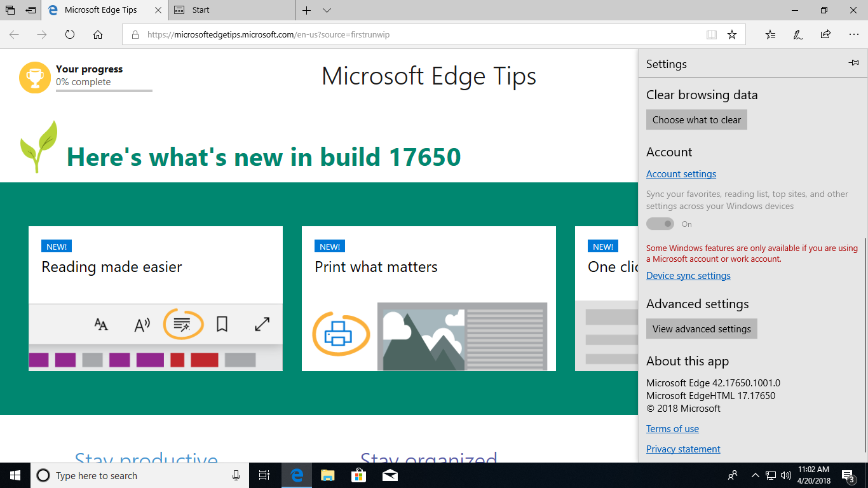This screenshot has width=868, height=488.
Task: Click the Microsoft Edge Tips page title
Action: click(x=429, y=76)
